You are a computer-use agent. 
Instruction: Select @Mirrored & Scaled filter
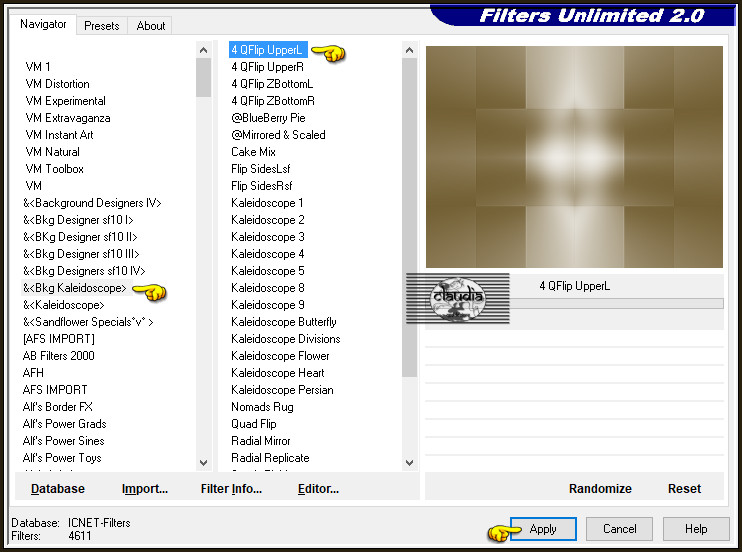(x=278, y=135)
